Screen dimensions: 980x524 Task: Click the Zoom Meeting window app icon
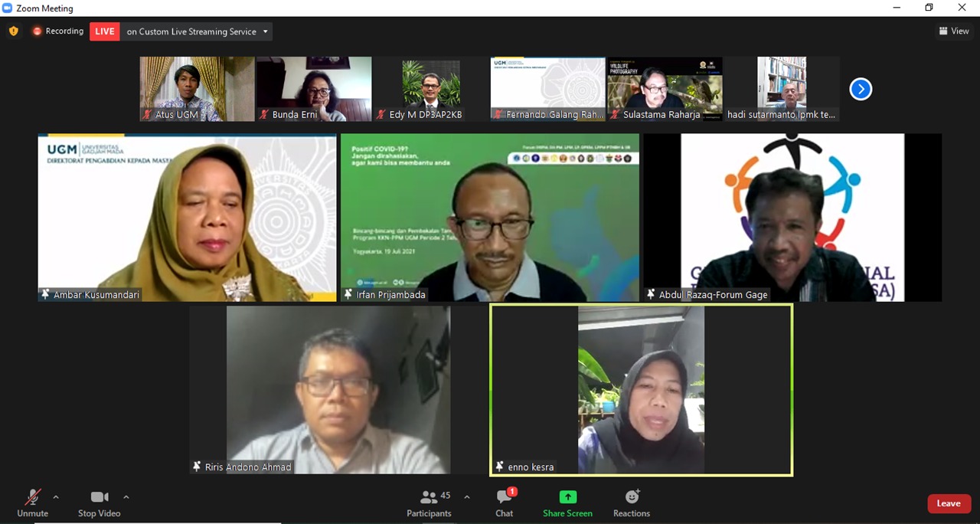[x=8, y=8]
